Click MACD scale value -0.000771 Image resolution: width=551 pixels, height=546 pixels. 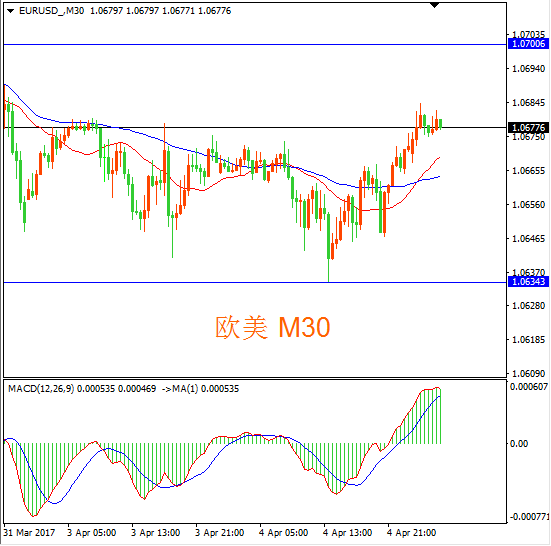tap(529, 517)
